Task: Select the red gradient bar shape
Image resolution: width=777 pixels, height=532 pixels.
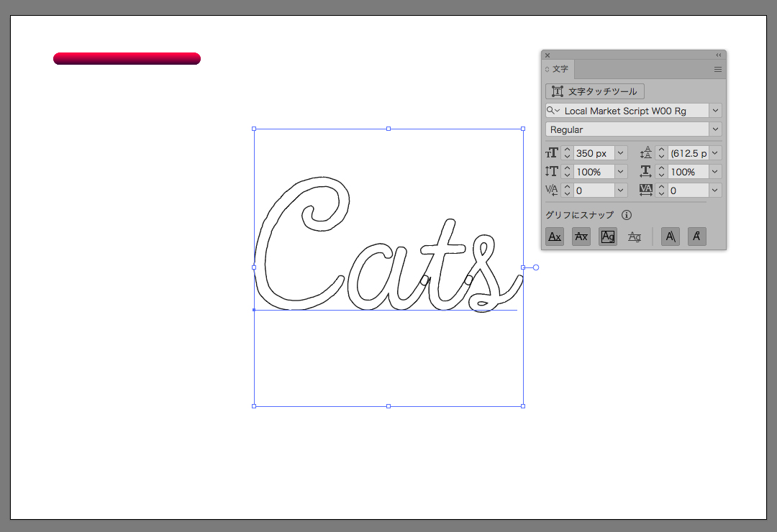Action: coord(127,59)
